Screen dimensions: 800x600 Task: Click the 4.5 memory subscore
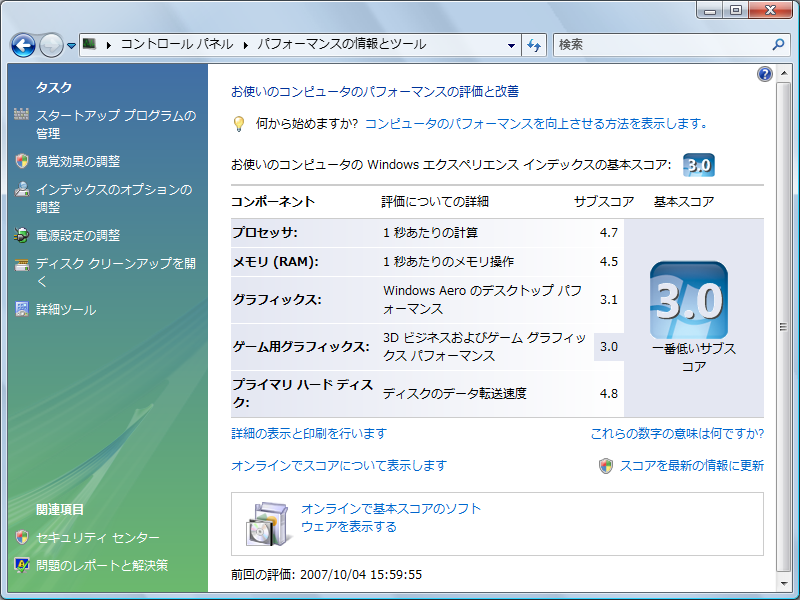pos(608,262)
